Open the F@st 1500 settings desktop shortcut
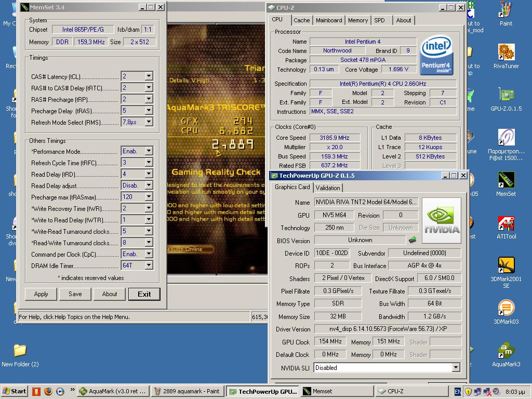Screen dimensions: 532x399 (x=506, y=144)
